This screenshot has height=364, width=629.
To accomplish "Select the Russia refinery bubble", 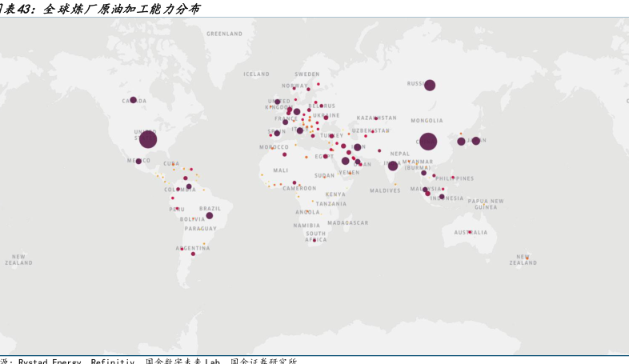I will (x=430, y=85).
